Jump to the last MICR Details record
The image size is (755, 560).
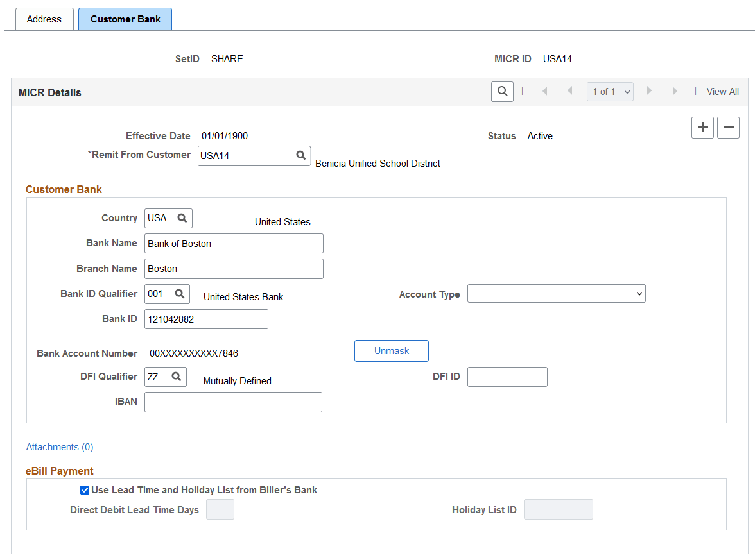[x=676, y=91]
